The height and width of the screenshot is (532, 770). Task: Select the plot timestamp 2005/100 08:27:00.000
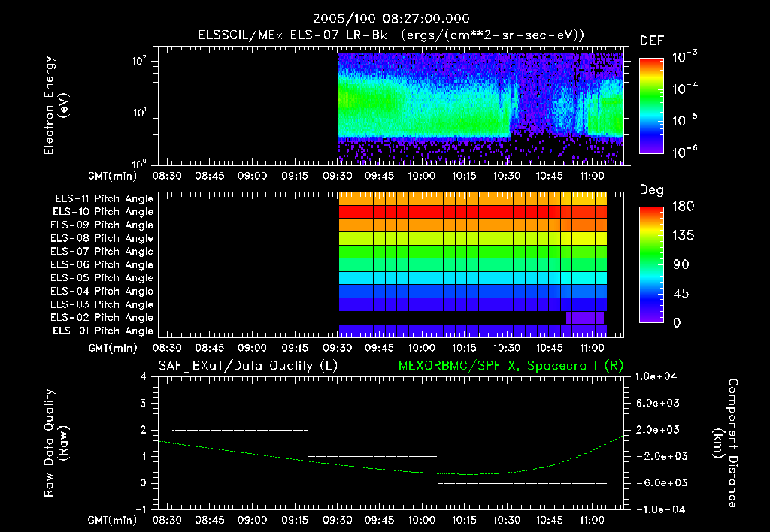[x=391, y=19]
